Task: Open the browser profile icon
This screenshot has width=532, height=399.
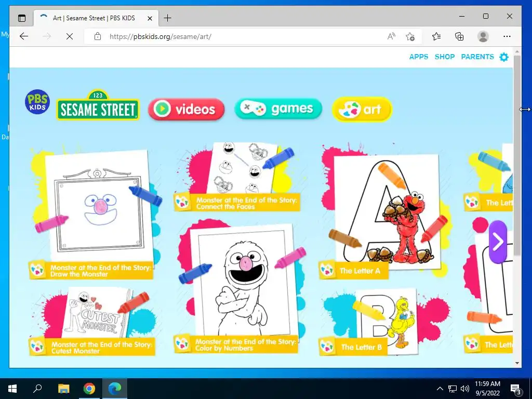Action: click(x=483, y=36)
